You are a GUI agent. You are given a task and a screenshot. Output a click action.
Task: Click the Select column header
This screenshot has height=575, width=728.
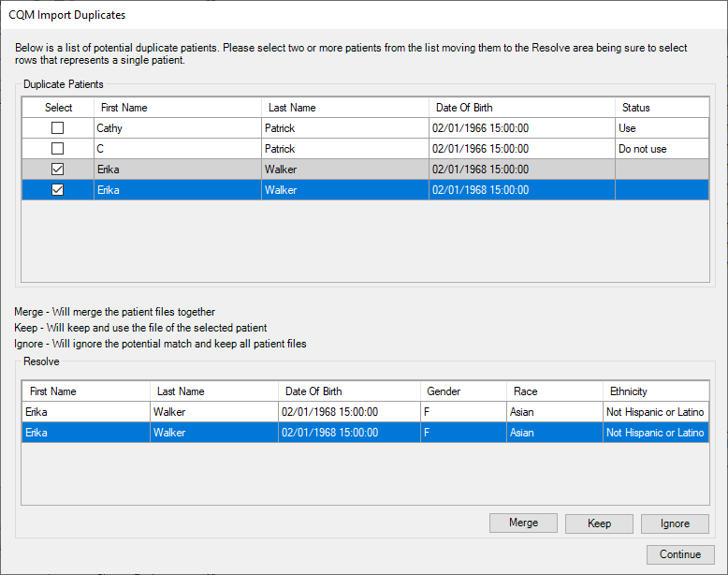pos(58,108)
